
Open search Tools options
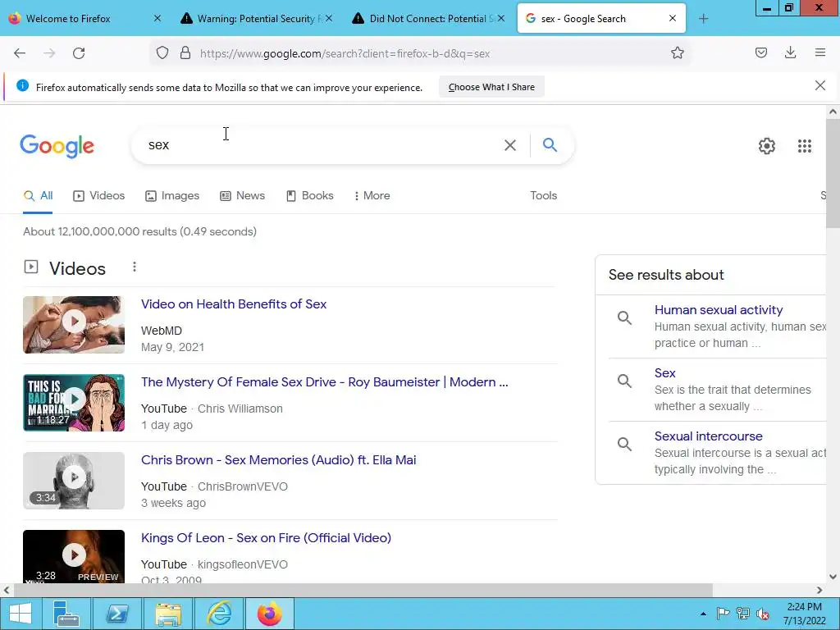pyautogui.click(x=543, y=195)
